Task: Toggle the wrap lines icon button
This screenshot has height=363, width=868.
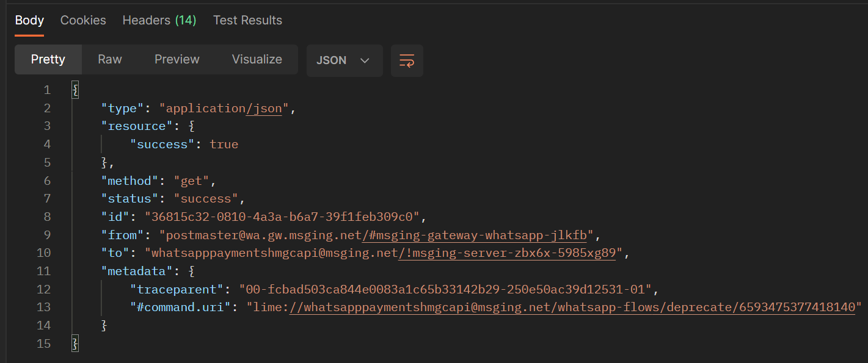Action: click(407, 60)
